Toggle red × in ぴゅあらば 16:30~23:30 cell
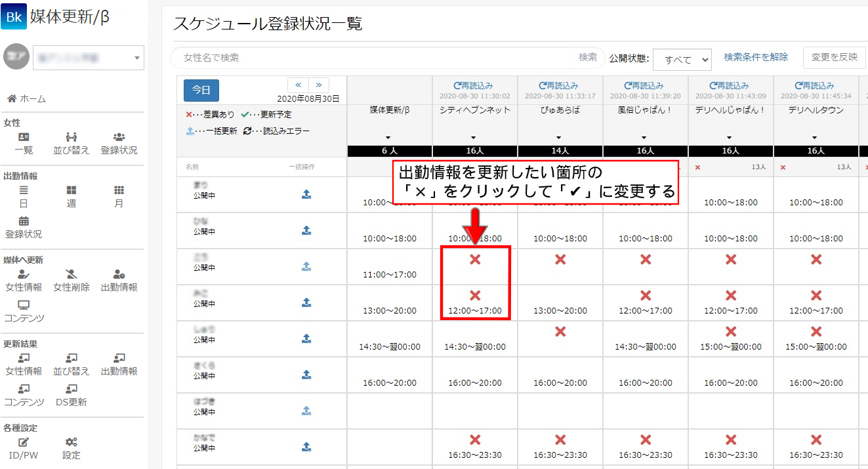Viewport: 868px width, 469px height. pos(560,440)
